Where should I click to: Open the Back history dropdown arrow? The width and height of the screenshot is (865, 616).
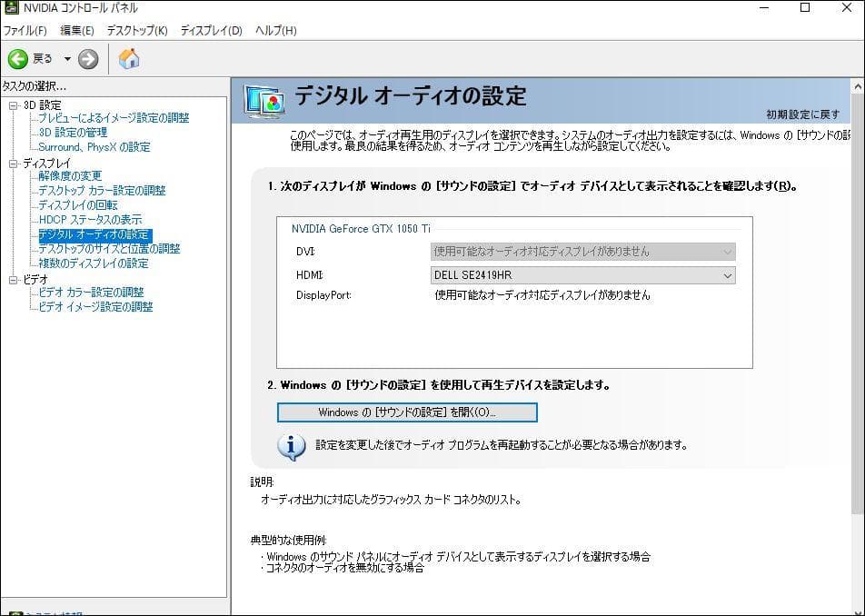coord(67,59)
